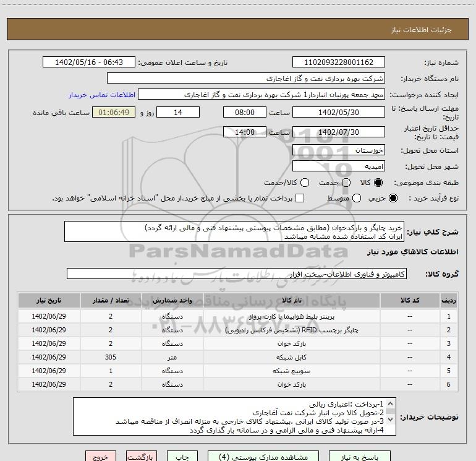This screenshot has width=476, height=461.
Task: Click the جزئیات اطلاعات نیاز header title
Action: pyautogui.click(x=421, y=30)
